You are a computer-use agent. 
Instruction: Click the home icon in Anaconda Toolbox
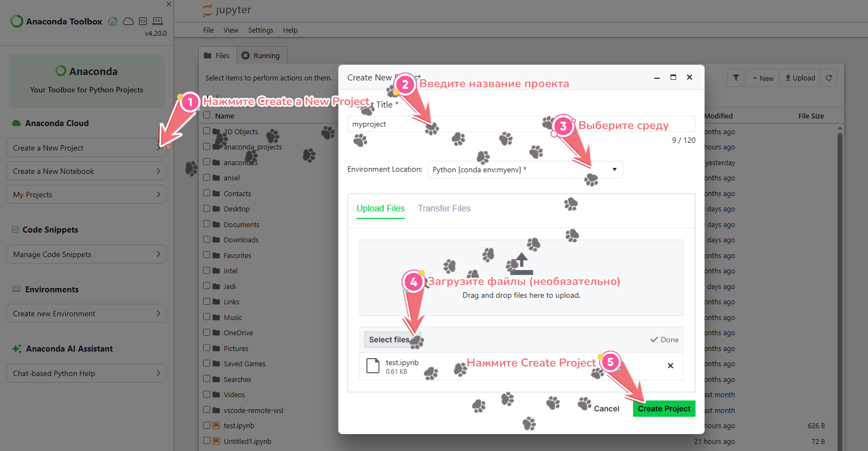112,21
